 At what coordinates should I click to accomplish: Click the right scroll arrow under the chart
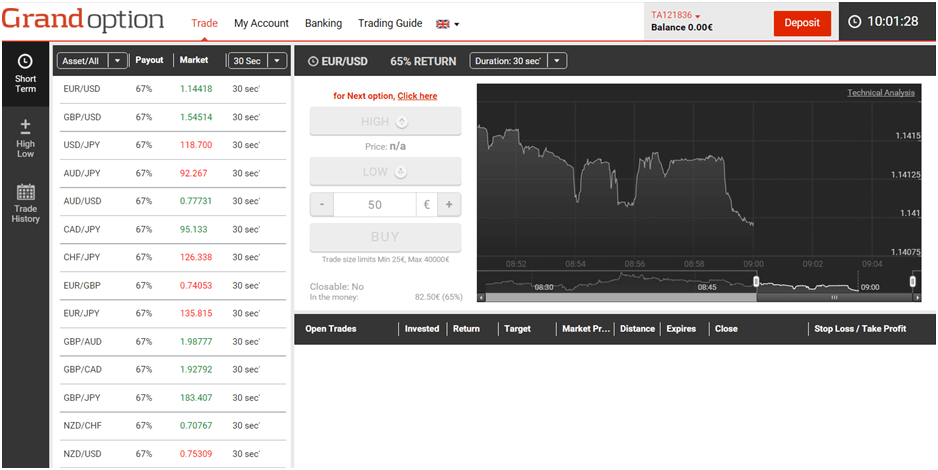pos(917,297)
